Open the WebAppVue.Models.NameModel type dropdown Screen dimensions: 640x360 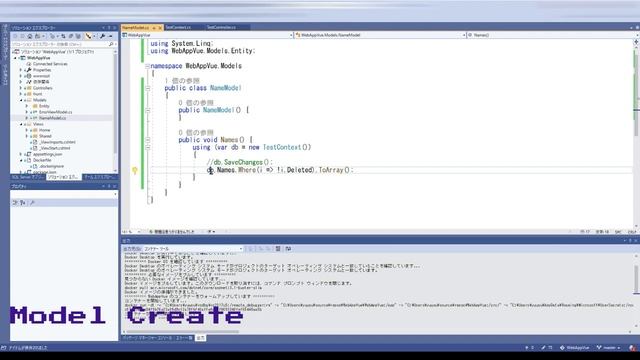[x=464, y=35]
